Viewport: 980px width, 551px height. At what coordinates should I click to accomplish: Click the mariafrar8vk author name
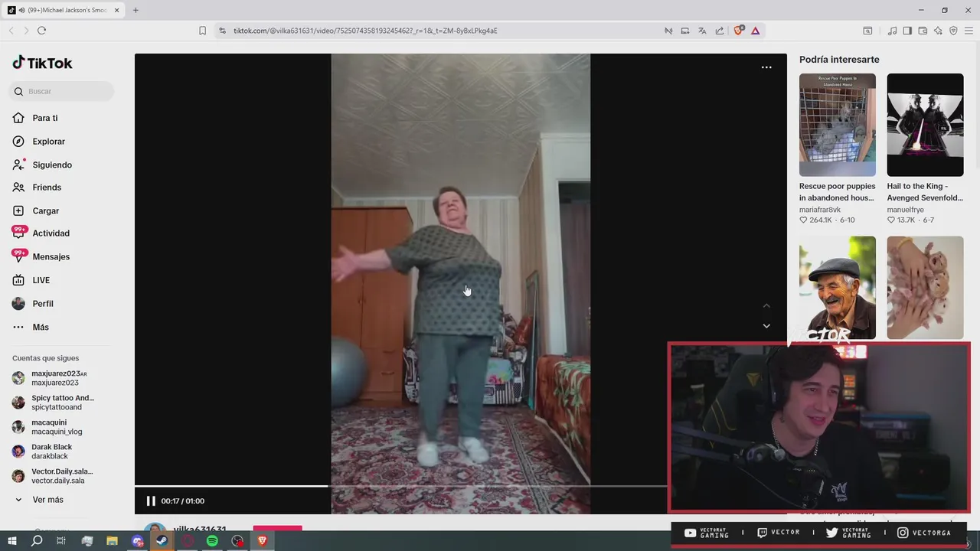pyautogui.click(x=820, y=210)
